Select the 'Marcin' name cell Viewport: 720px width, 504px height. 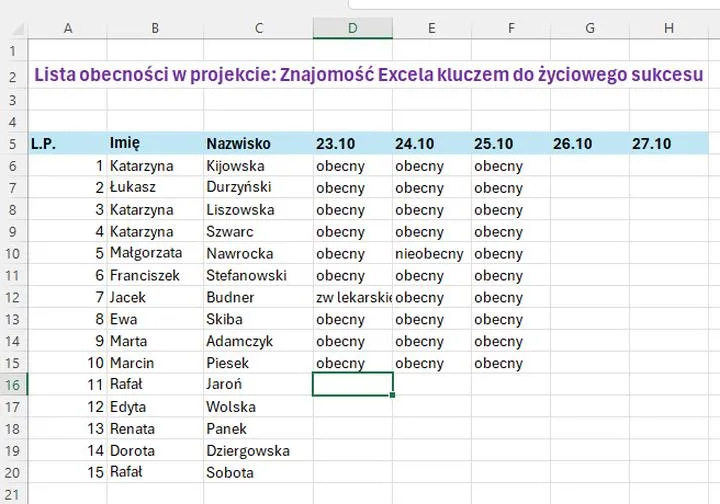tap(155, 363)
